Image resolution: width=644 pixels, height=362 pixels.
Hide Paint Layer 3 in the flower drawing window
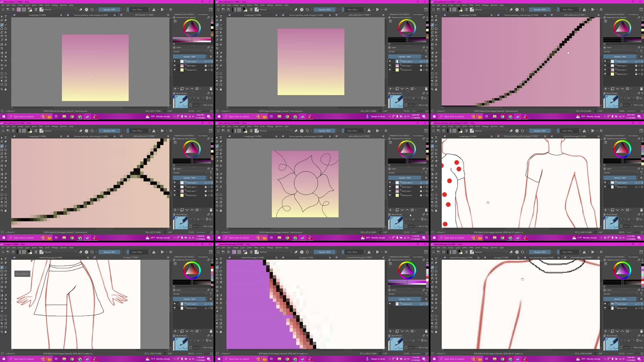coord(390,183)
